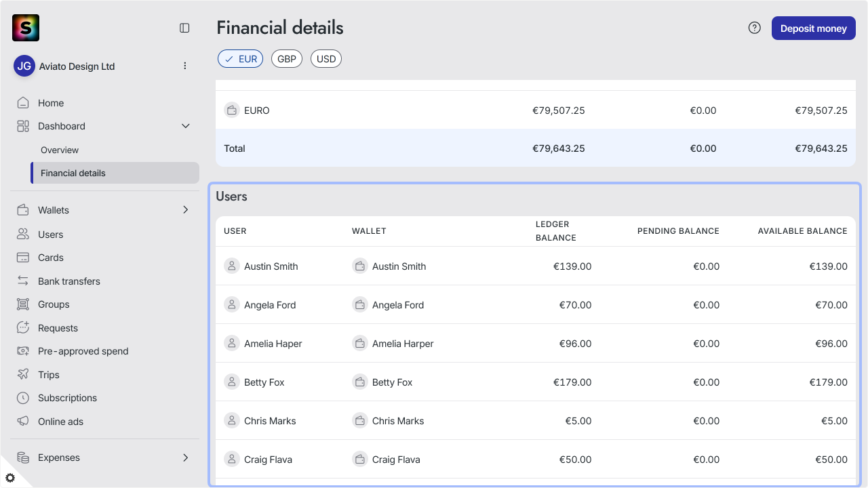Open the help question mark icon
This screenshot has height=488, width=868.
754,28
